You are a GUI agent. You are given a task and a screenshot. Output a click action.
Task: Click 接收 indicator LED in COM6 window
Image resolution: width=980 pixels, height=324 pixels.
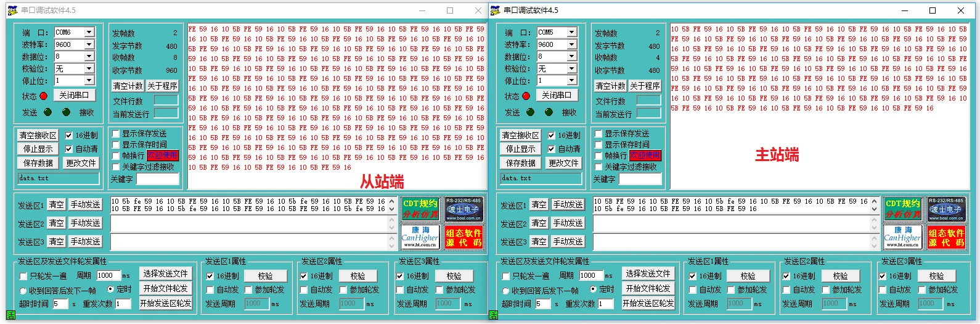66,112
